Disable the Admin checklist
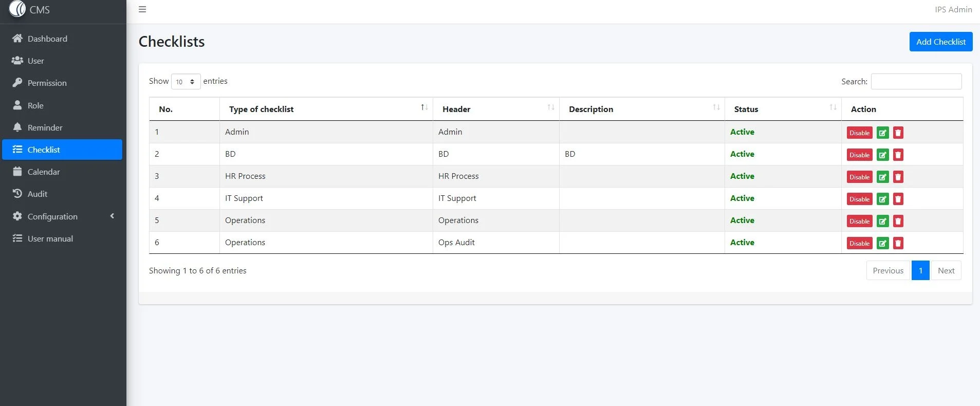The image size is (980, 406). 859,133
